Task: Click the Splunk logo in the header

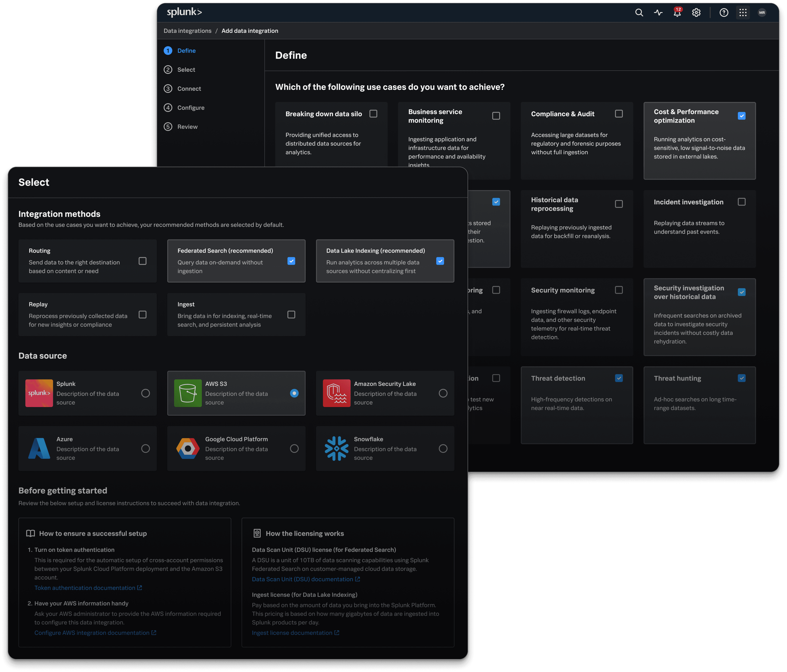Action: tap(184, 12)
